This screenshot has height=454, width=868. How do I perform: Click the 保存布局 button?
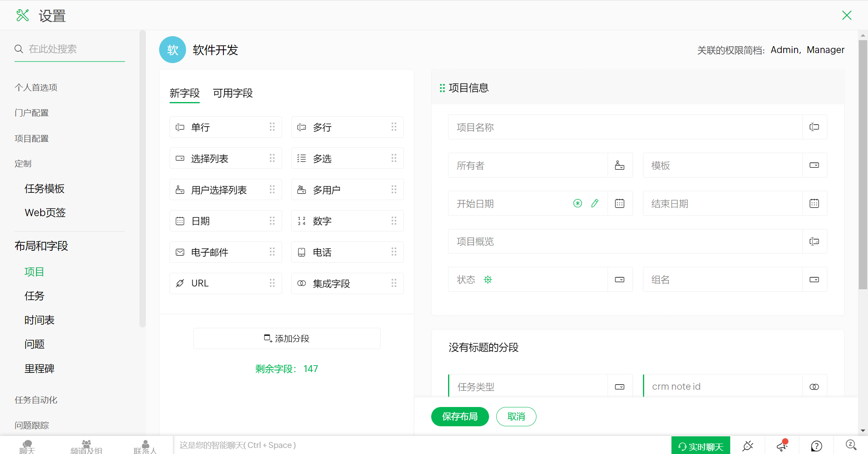click(x=460, y=417)
